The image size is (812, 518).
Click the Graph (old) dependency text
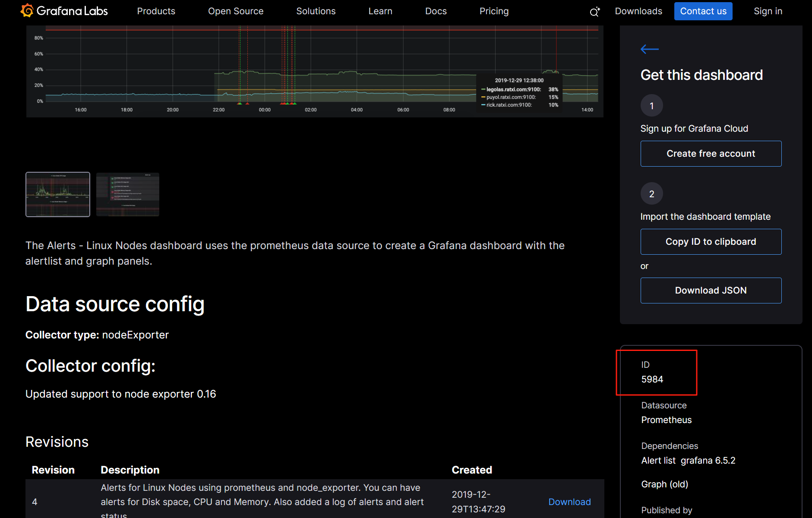pyautogui.click(x=664, y=484)
